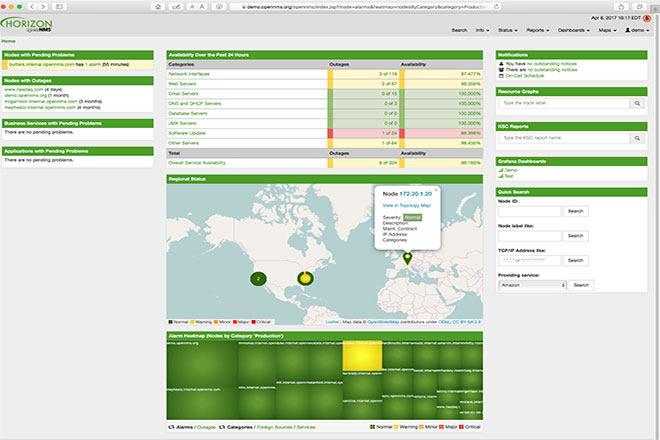Screen dimensions: 660x440
Task: Open the browser home icon
Action: pyautogui.click(x=158, y=7)
